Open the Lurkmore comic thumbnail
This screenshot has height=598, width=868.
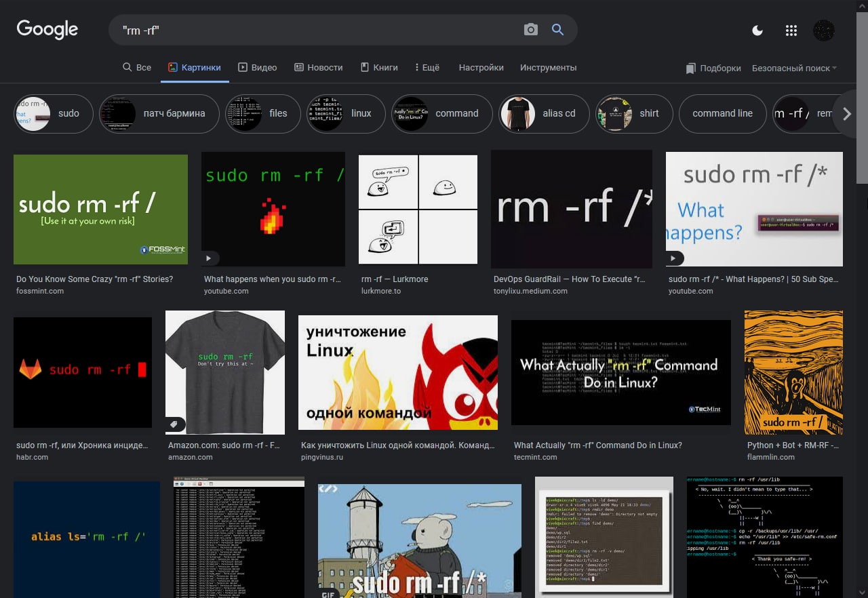[x=418, y=210]
